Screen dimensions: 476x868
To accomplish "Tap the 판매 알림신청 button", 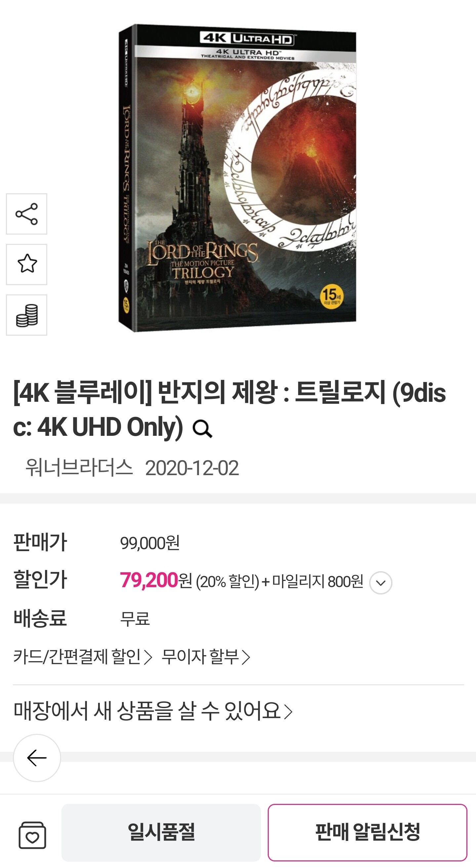I will 368,832.
